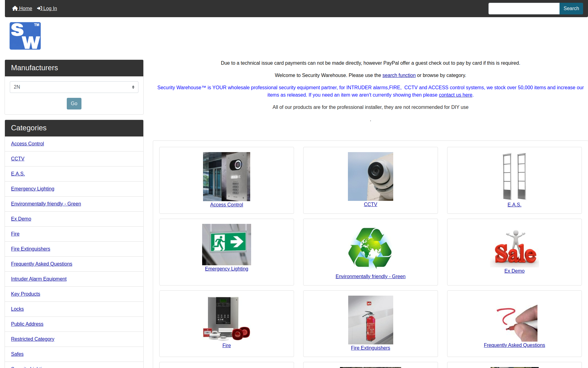
Task: Open the Access Control keypad image
Action: click(227, 177)
